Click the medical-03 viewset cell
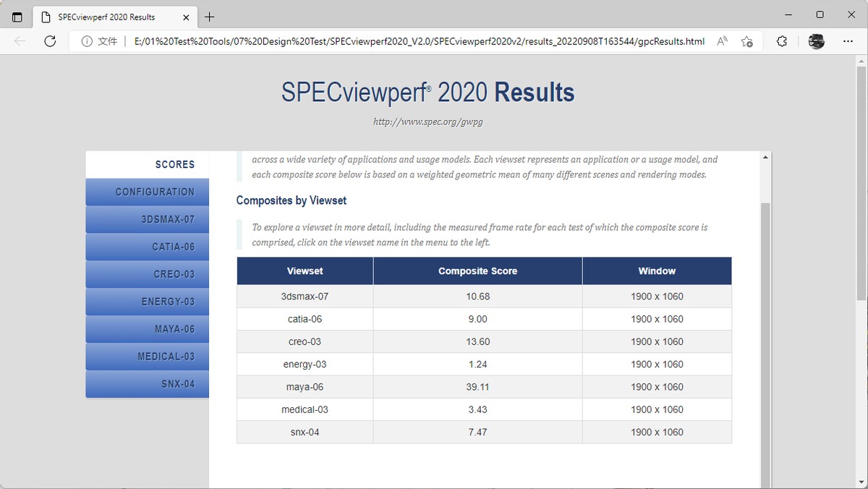 click(305, 409)
